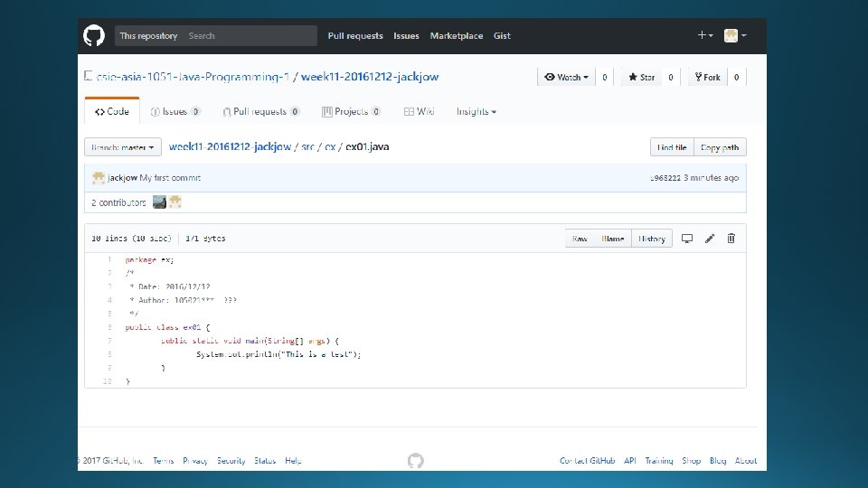Open the Blog footer link
The width and height of the screenshot is (868, 488).
[718, 460]
